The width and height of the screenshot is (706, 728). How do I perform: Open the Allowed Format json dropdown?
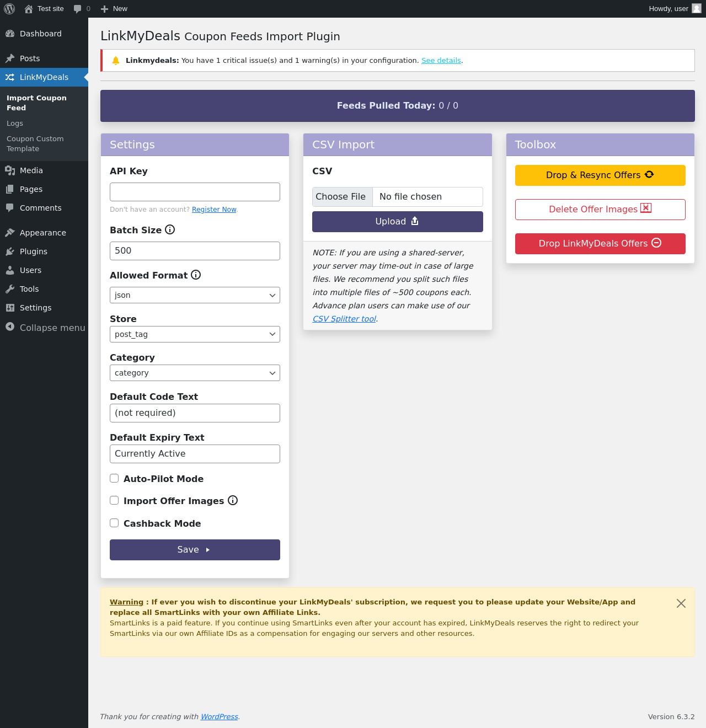(x=195, y=295)
